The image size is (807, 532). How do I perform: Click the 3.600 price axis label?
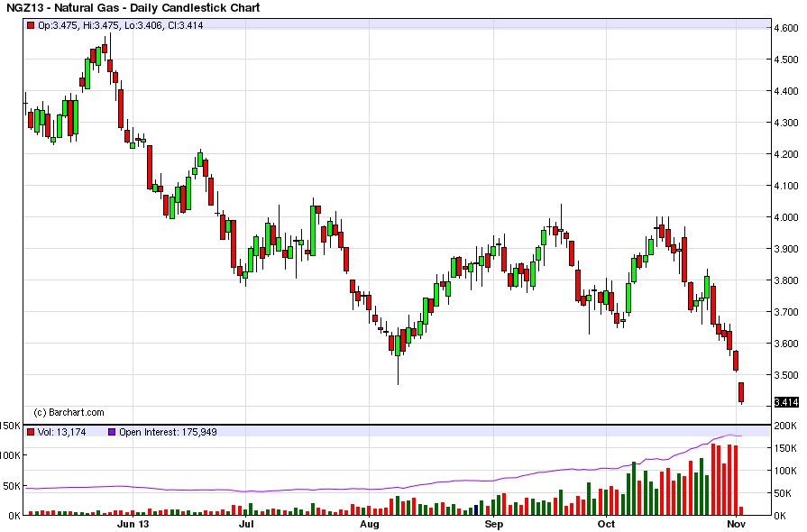786,344
